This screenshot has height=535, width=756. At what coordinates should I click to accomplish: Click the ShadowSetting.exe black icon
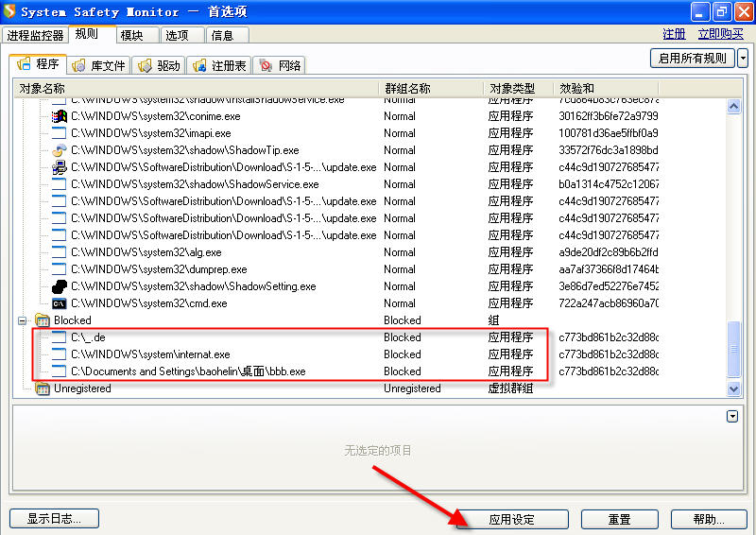[59, 286]
